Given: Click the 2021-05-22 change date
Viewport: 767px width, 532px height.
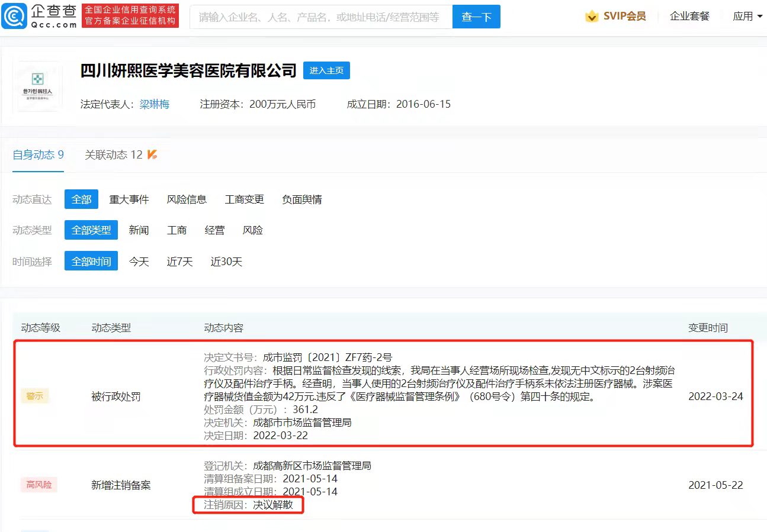Looking at the screenshot, I should 715,485.
